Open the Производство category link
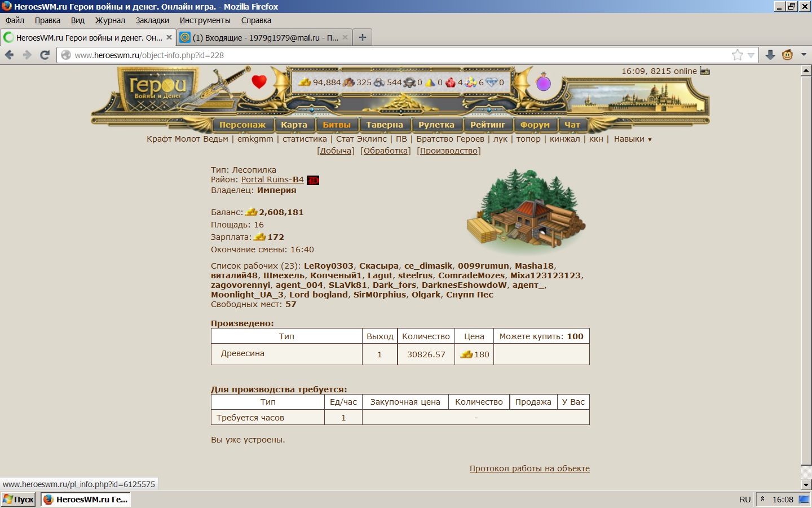The height and width of the screenshot is (508, 812). (449, 151)
